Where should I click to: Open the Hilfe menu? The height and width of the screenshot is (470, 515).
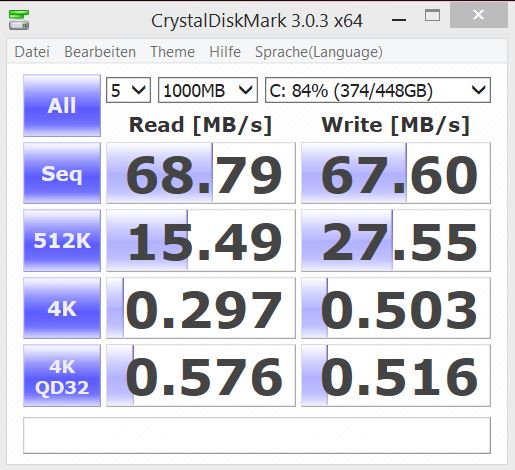225,52
